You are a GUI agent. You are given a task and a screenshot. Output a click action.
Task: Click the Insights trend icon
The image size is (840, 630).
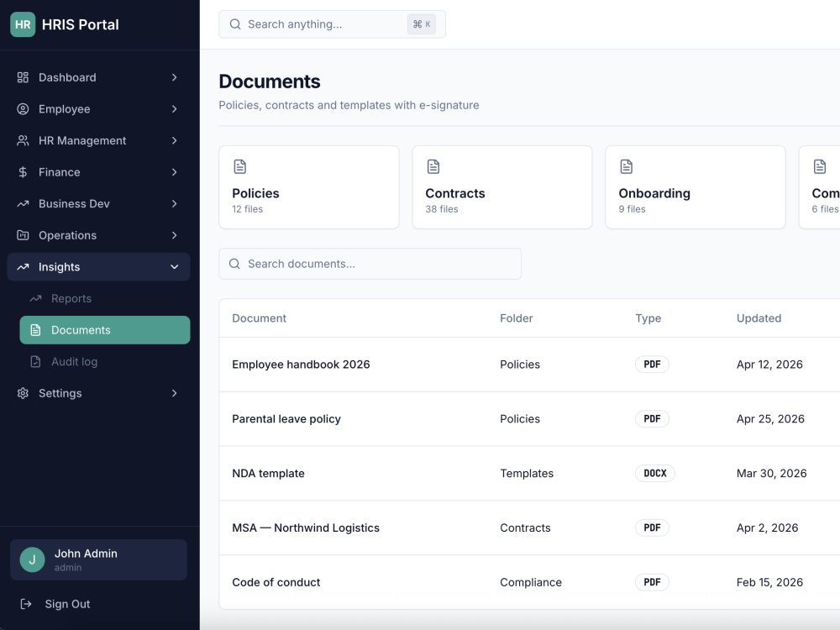(23, 267)
